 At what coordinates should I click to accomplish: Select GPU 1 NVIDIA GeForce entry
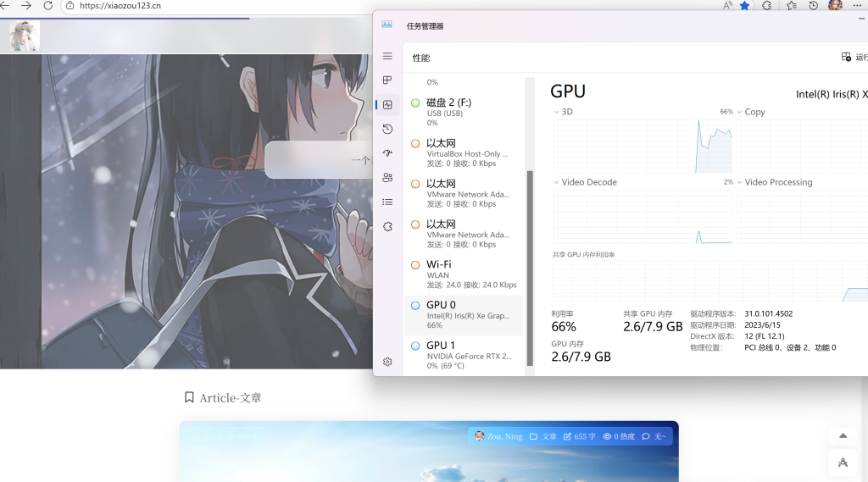coord(466,350)
